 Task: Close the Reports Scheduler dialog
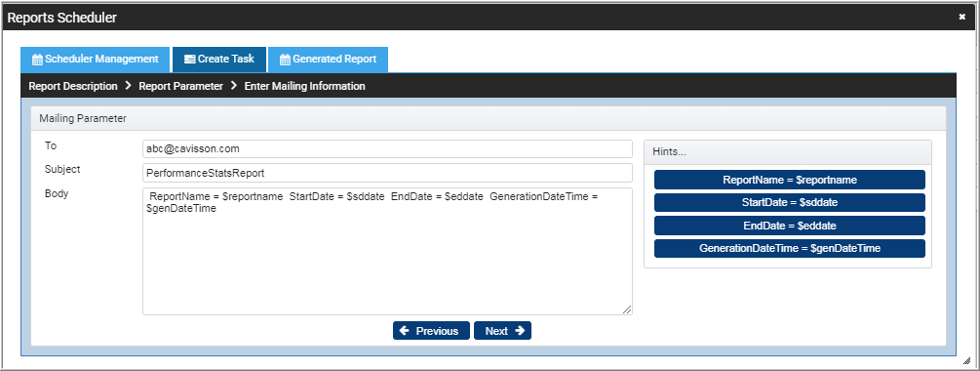(961, 18)
